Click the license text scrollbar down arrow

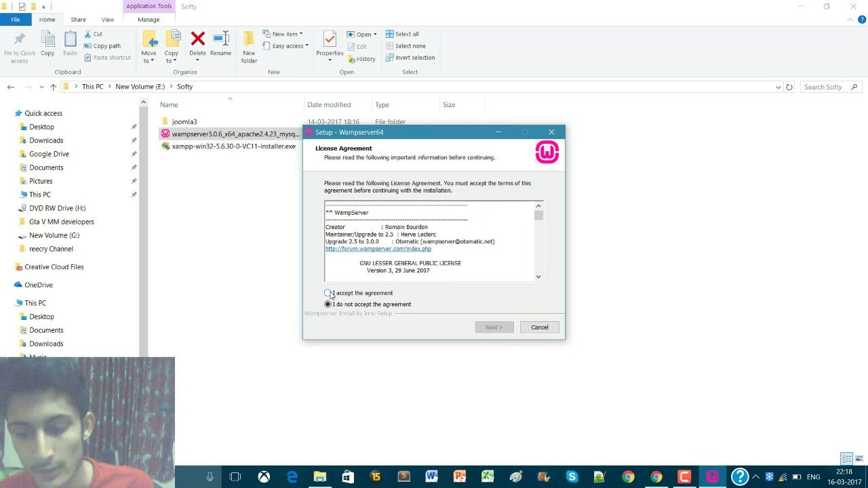click(538, 277)
